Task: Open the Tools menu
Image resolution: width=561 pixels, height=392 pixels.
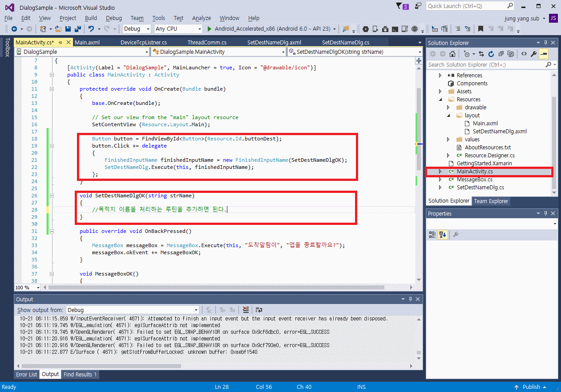Action: pos(158,18)
